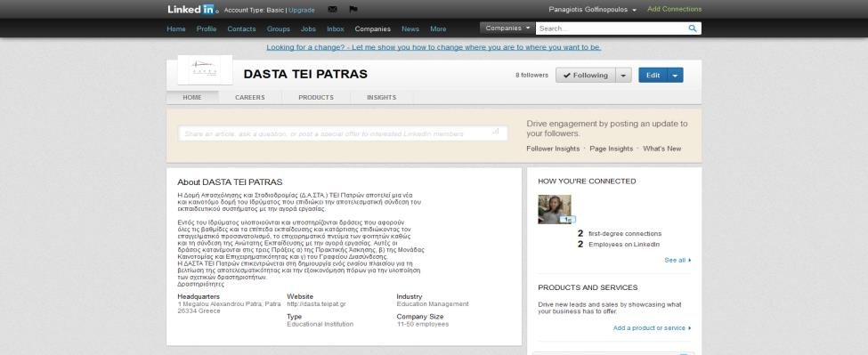
Task: Go to Home in navigation bar
Action: click(176, 28)
